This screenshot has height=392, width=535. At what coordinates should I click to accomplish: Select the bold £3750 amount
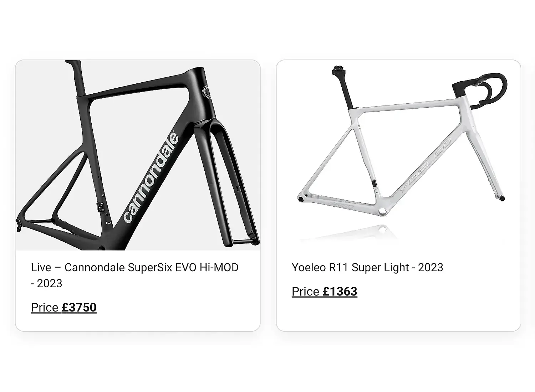[x=79, y=308]
